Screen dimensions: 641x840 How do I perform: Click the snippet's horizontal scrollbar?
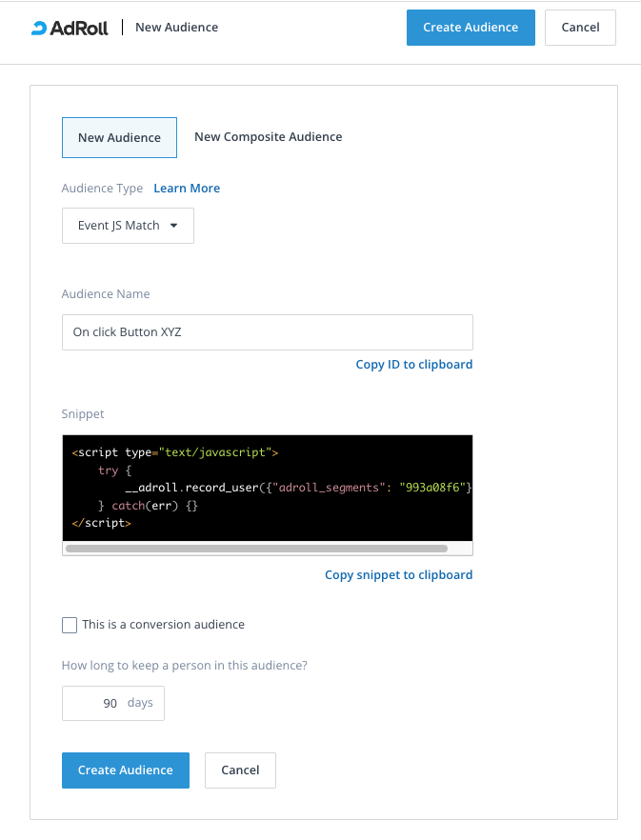[x=257, y=549]
